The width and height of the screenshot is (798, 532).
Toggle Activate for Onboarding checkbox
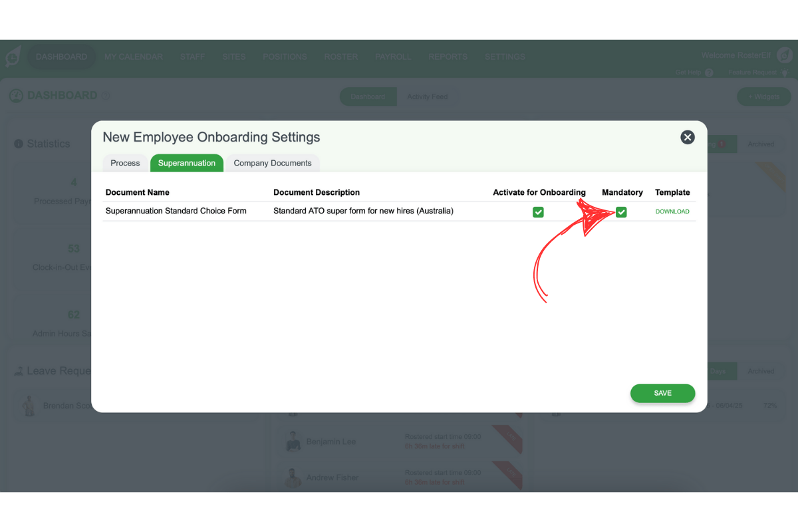click(x=539, y=211)
